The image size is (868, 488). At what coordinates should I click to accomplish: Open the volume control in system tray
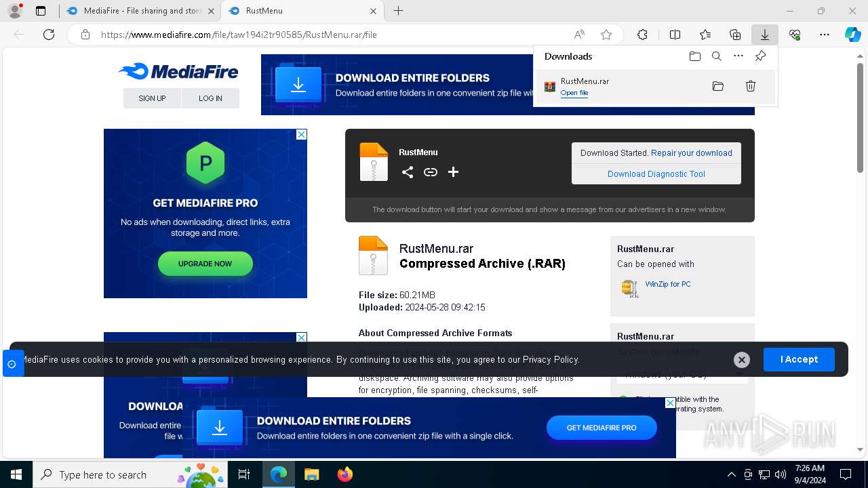[781, 474]
